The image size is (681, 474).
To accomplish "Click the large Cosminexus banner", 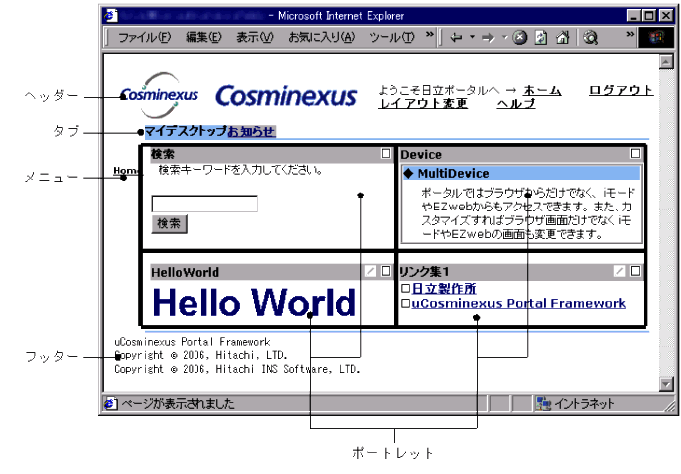I will point(286,96).
